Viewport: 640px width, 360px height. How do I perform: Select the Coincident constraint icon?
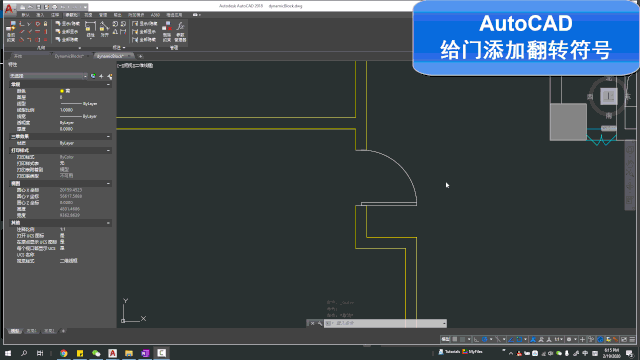pyautogui.click(x=22, y=24)
